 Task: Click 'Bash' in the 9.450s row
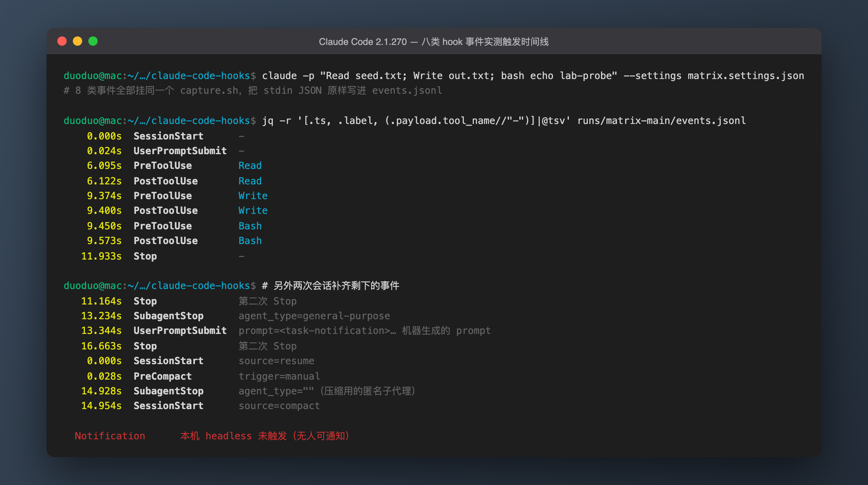[250, 226]
